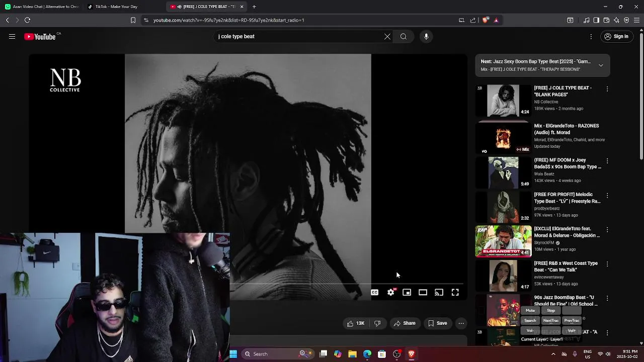Viewport: 644px width, 362px height.
Task: Like the video with 13K likes
Action: pyautogui.click(x=355, y=323)
